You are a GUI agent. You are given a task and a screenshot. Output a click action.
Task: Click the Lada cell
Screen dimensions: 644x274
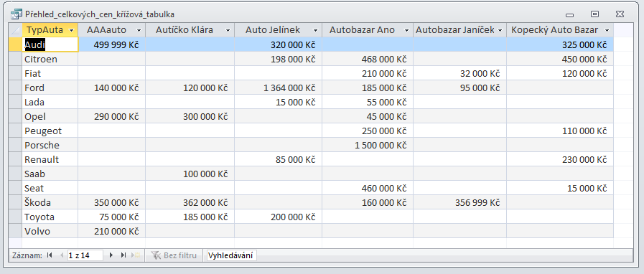[x=50, y=102]
